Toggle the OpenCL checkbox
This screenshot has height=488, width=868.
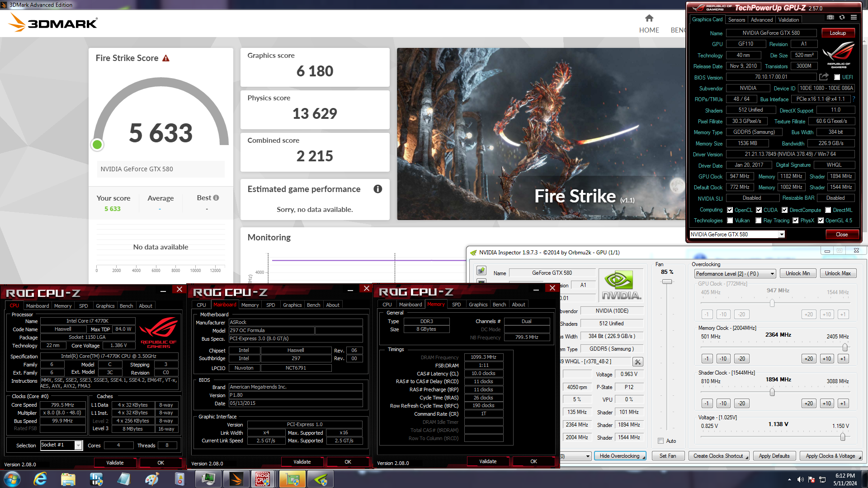pos(730,210)
